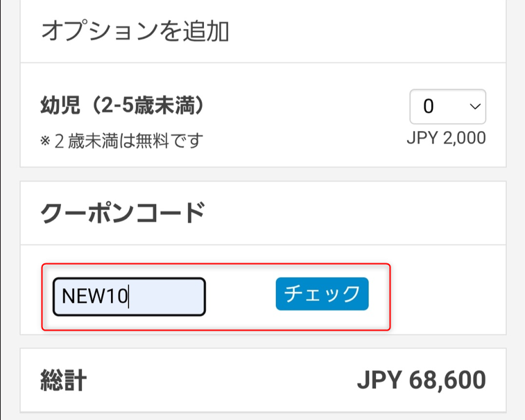Click the オプションを追加 heading
Image resolution: width=525 pixels, height=420 pixels.
pyautogui.click(x=135, y=31)
